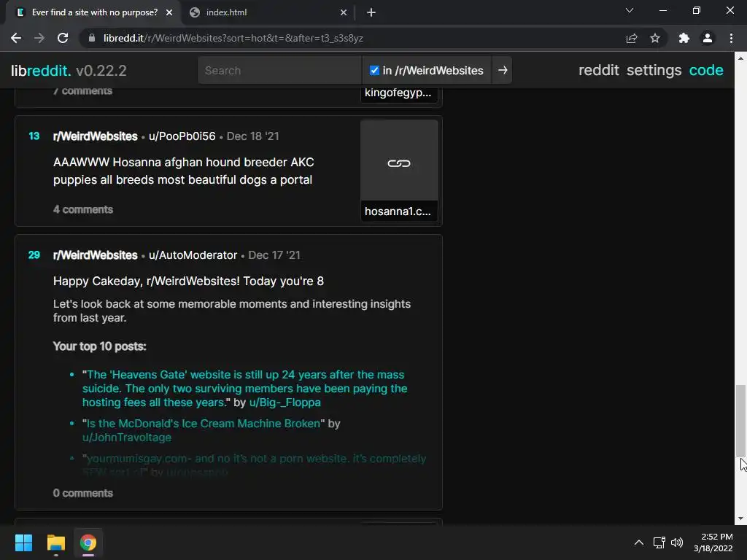
Task: Open the Hosanna afghan hound post title
Action: tap(183, 171)
